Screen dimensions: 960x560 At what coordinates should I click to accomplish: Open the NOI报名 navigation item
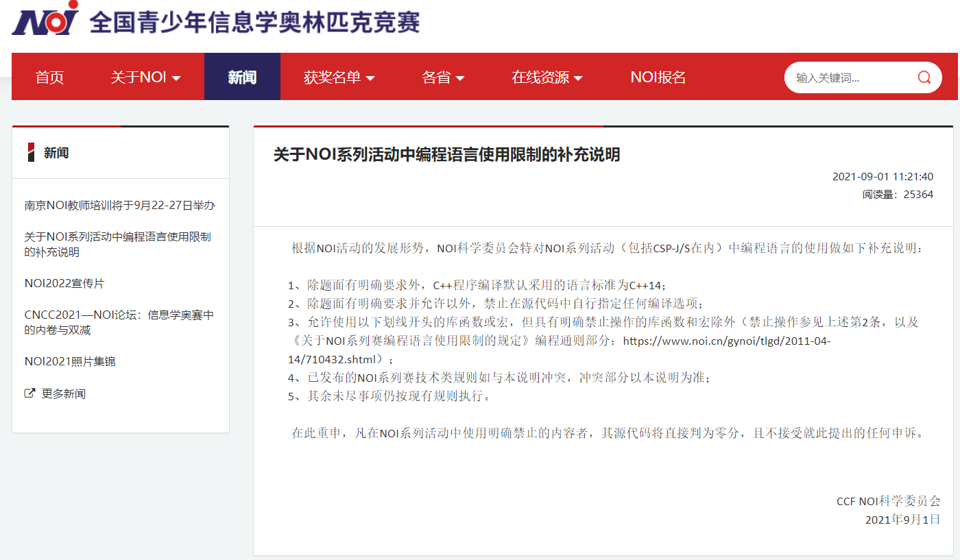tap(658, 77)
